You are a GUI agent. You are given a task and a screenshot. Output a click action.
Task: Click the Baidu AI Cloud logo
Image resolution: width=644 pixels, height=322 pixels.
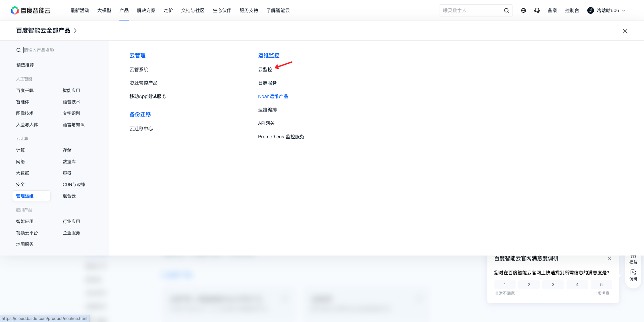pos(31,10)
